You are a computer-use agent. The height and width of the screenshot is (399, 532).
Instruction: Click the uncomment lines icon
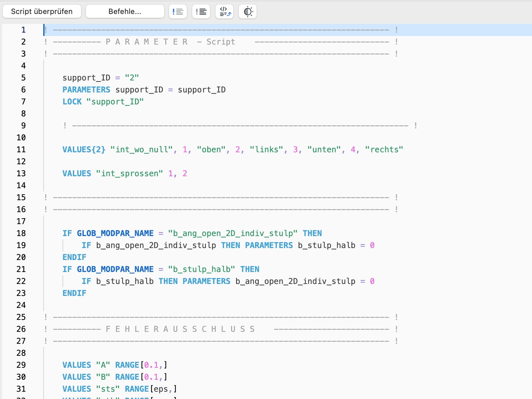pos(201,12)
